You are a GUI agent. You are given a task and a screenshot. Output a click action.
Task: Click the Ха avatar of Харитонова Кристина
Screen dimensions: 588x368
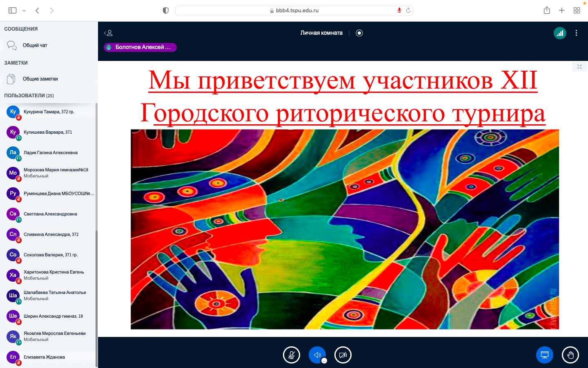pos(13,275)
